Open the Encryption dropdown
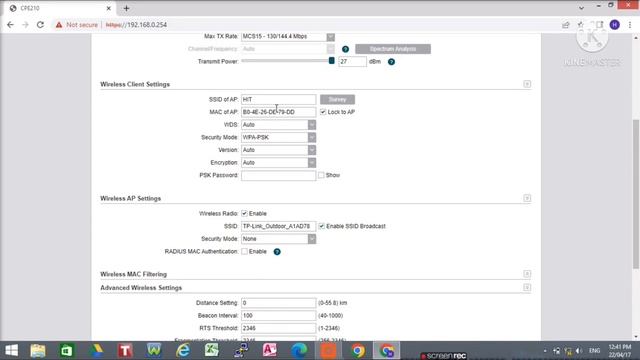The image size is (640, 360). [x=278, y=163]
